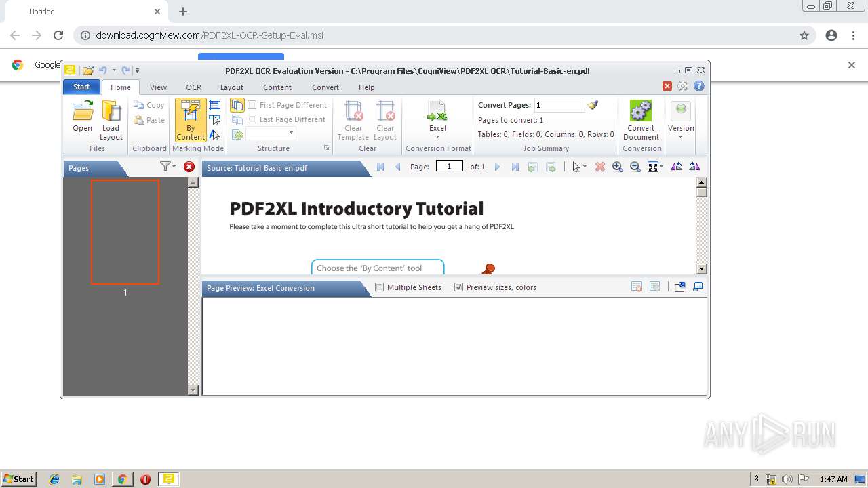This screenshot has width=868, height=488.
Task: Go to last page of source
Action: (515, 167)
